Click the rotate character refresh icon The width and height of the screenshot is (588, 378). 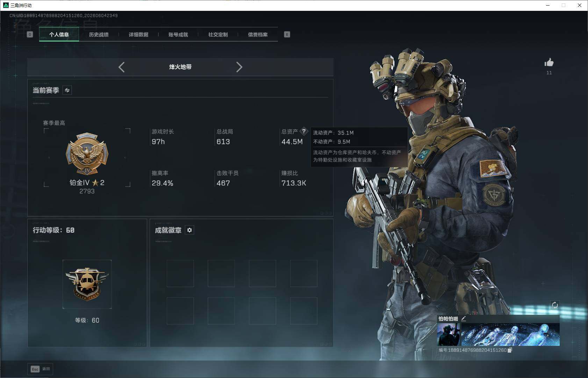tap(555, 305)
